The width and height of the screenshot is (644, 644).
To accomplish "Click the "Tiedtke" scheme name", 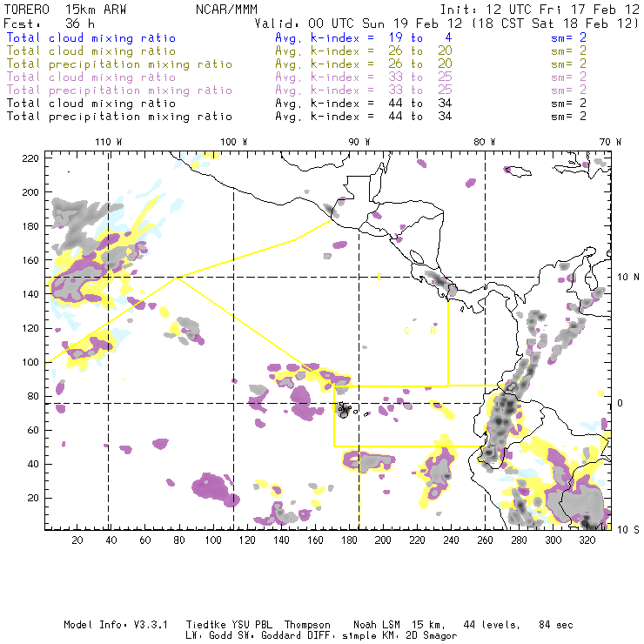I will point(205,625).
